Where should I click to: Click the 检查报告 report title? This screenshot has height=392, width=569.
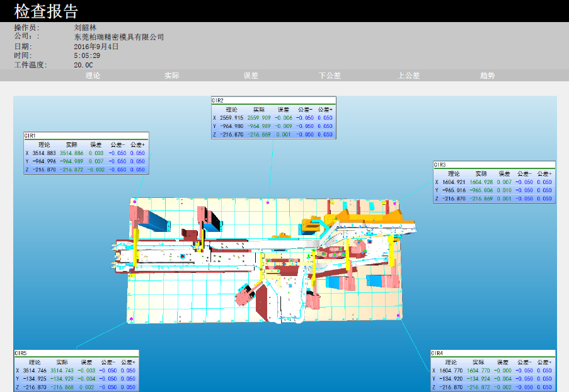coord(46,11)
